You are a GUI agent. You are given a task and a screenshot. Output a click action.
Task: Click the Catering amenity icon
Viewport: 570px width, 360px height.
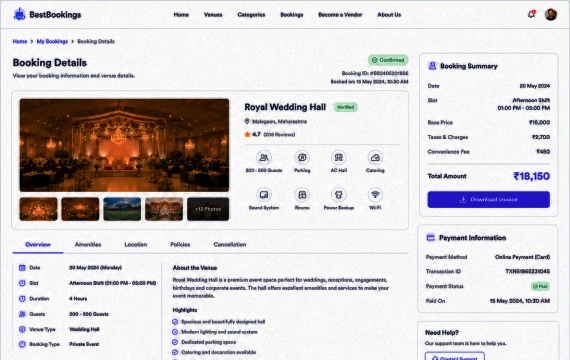point(375,157)
